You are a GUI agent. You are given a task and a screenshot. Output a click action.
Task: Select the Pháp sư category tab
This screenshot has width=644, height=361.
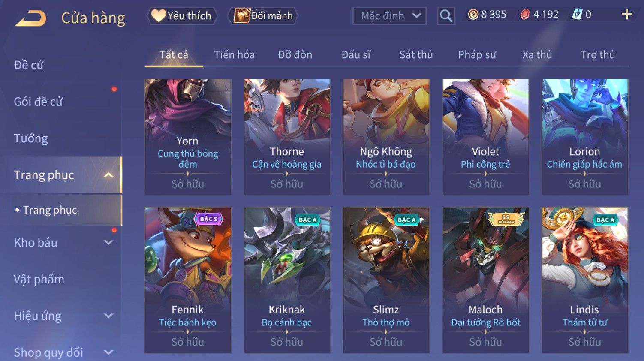tap(477, 55)
